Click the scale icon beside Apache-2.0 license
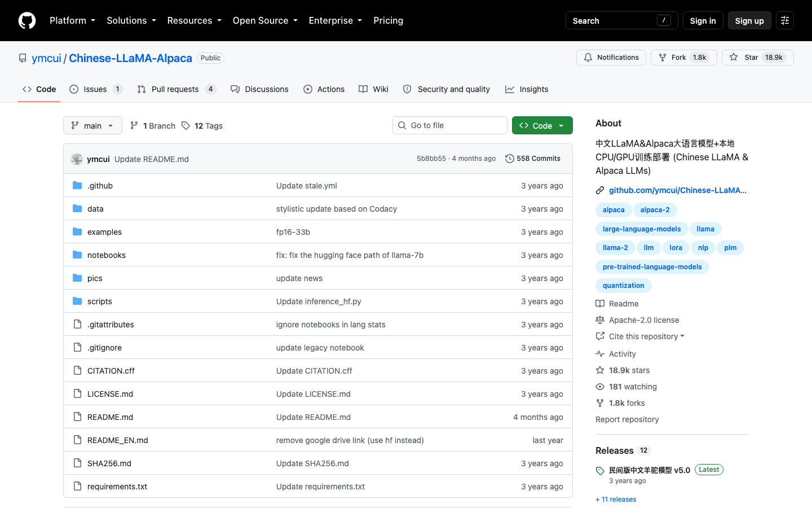812x508 pixels. (x=600, y=320)
